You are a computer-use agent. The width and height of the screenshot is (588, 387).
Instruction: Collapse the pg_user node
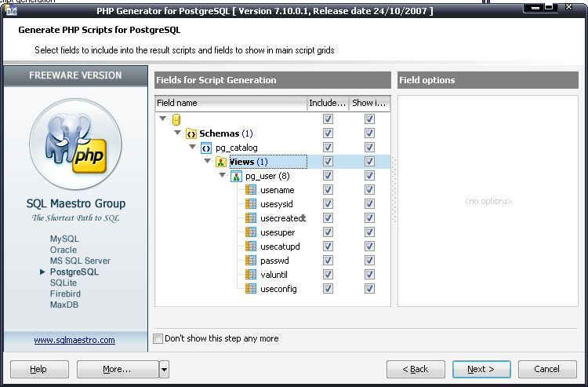point(223,175)
